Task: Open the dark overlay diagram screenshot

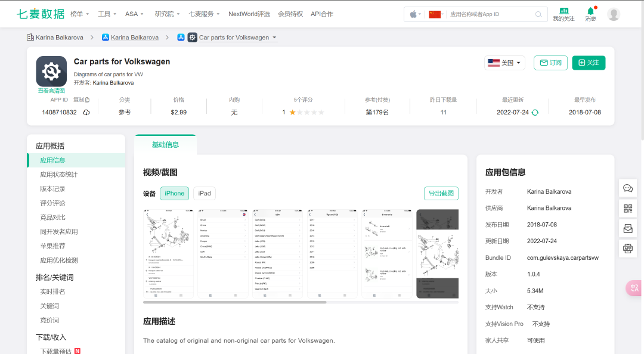Action: [438, 254]
